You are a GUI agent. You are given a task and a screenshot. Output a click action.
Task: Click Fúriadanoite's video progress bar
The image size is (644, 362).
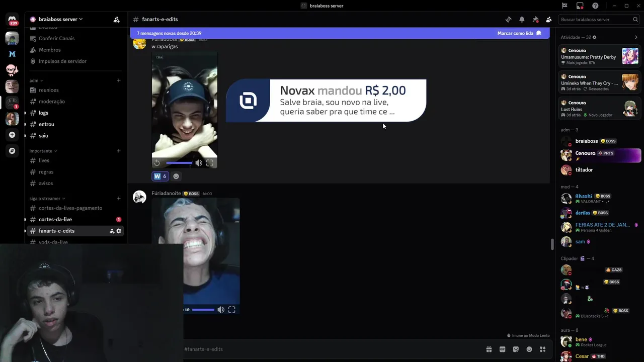coord(203,310)
